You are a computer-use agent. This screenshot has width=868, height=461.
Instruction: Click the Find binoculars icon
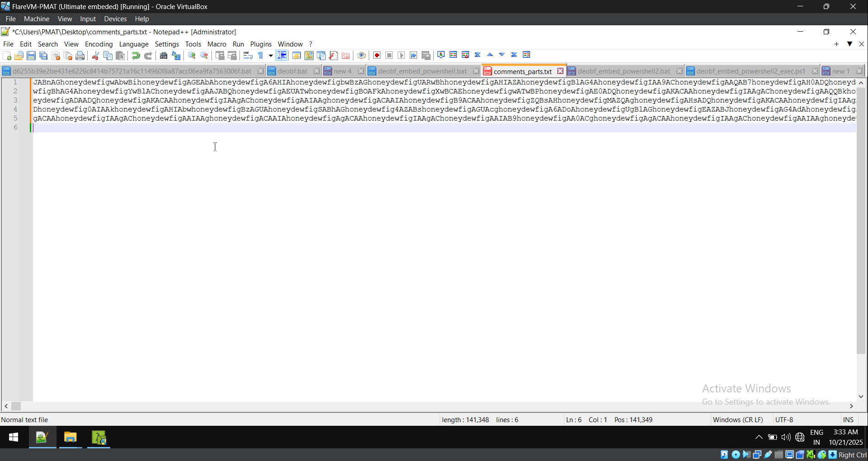(x=164, y=56)
